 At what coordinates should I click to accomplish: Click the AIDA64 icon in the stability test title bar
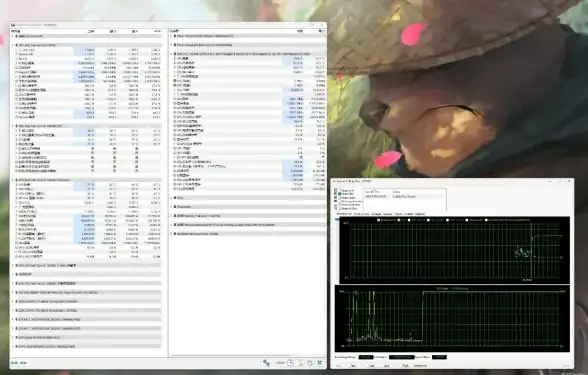click(x=334, y=182)
